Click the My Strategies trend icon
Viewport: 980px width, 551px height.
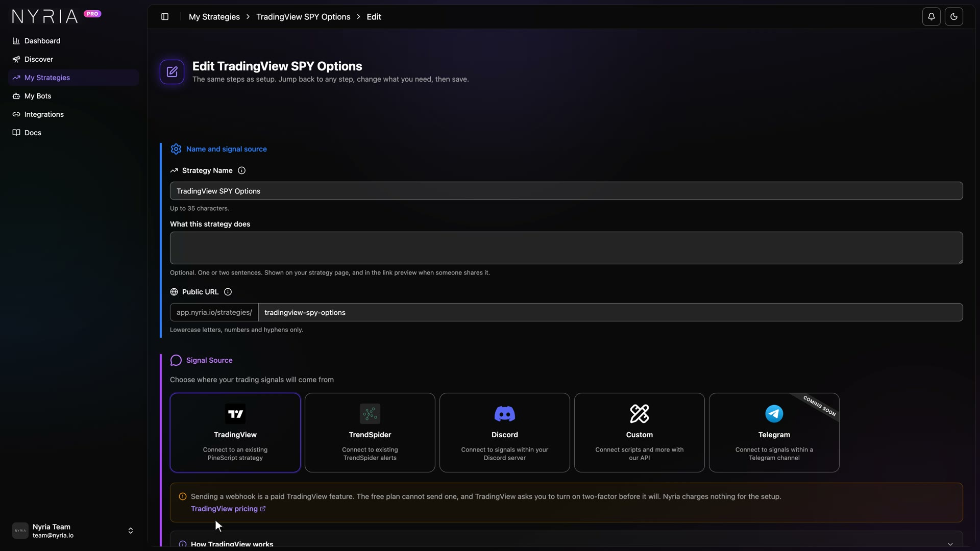pyautogui.click(x=16, y=78)
